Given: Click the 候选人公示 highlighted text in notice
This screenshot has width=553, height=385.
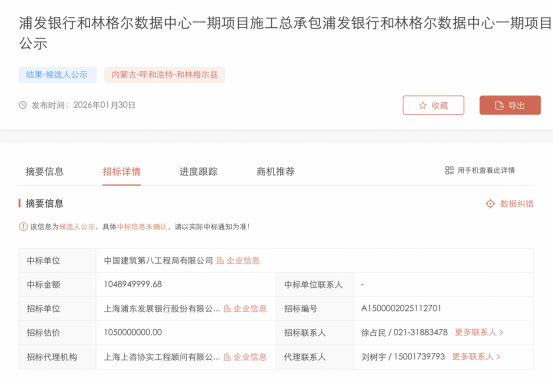Looking at the screenshot, I should tap(77, 227).
